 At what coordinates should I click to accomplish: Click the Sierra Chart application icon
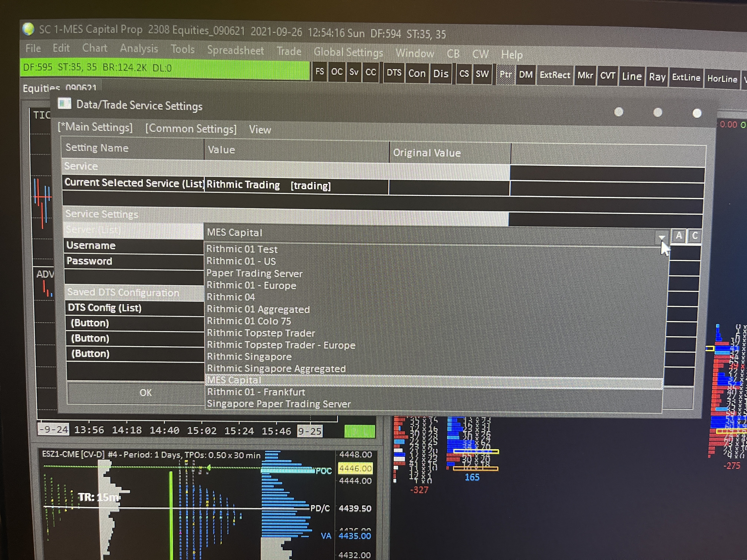[28, 29]
